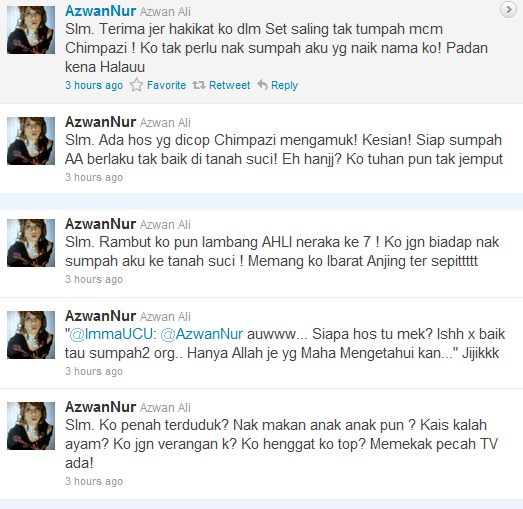Select the tweet text about Anjing ter sepit

(x=282, y=251)
